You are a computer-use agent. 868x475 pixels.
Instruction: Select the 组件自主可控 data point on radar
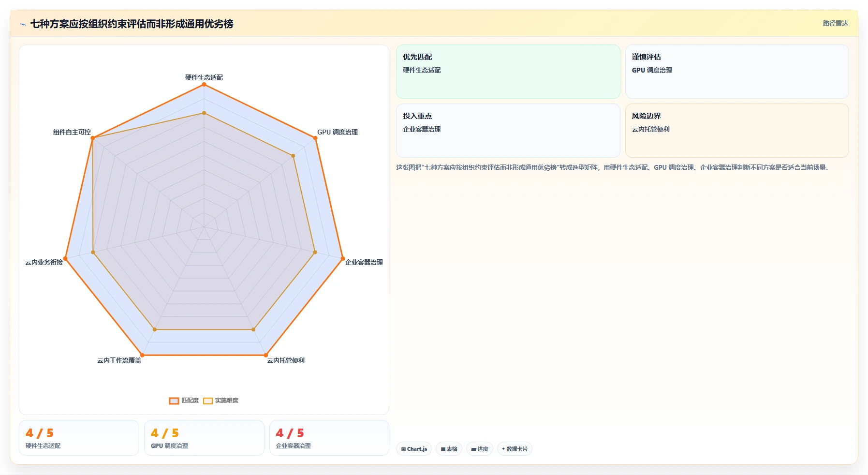(x=93, y=138)
